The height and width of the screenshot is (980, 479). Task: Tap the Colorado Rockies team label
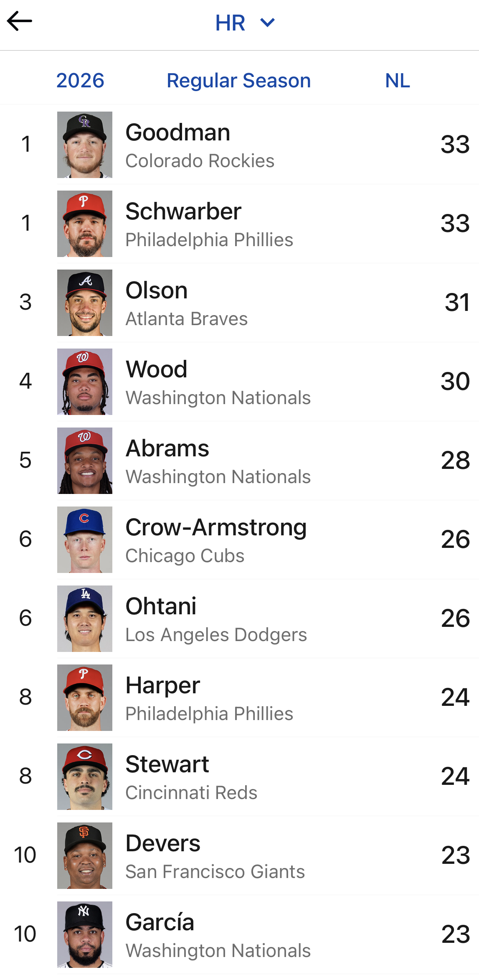point(200,161)
